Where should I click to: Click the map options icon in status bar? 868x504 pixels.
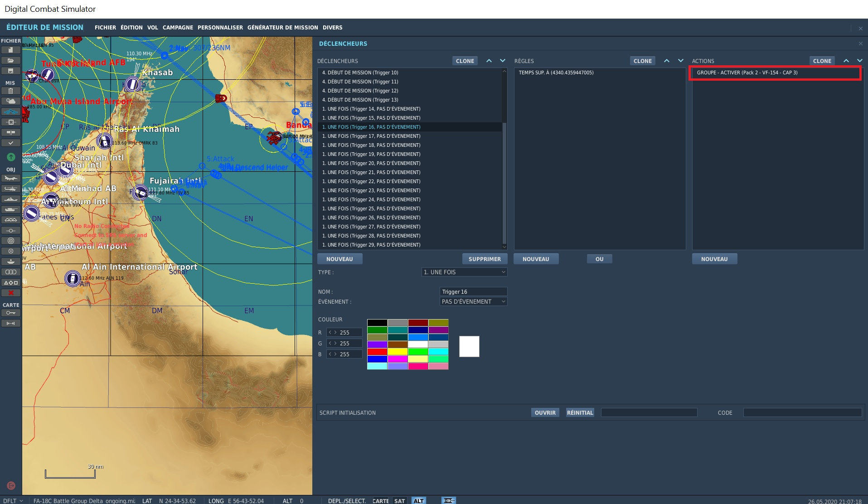pos(449,500)
